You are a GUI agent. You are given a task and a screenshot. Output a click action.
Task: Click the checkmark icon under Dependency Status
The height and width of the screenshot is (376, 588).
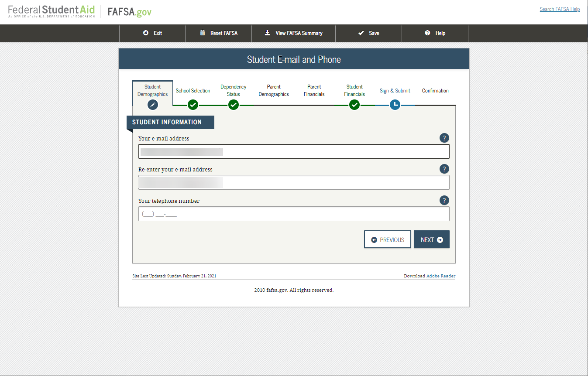(234, 105)
